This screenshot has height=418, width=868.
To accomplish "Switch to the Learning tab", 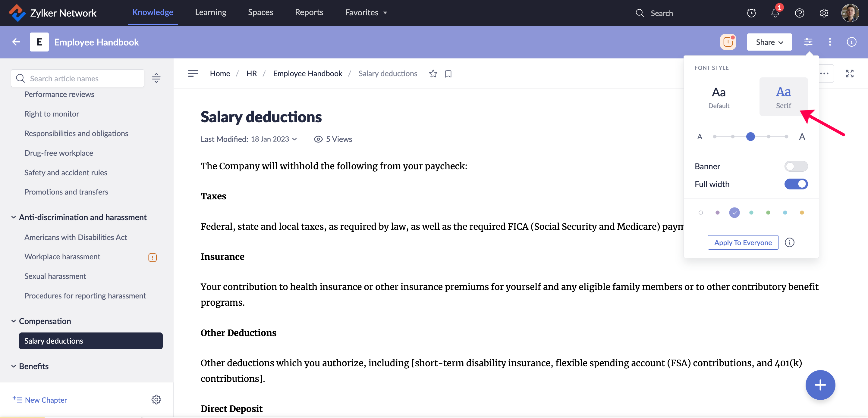I will click(211, 12).
